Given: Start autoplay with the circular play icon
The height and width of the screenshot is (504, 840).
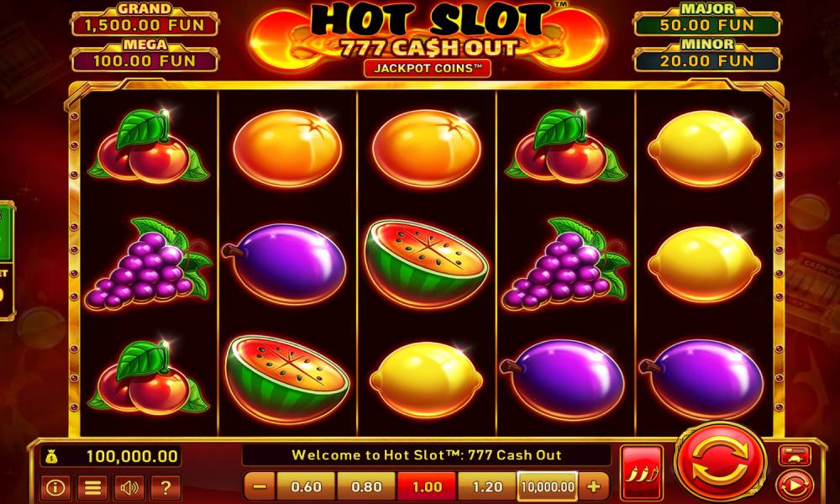Looking at the screenshot, I should click(795, 486).
